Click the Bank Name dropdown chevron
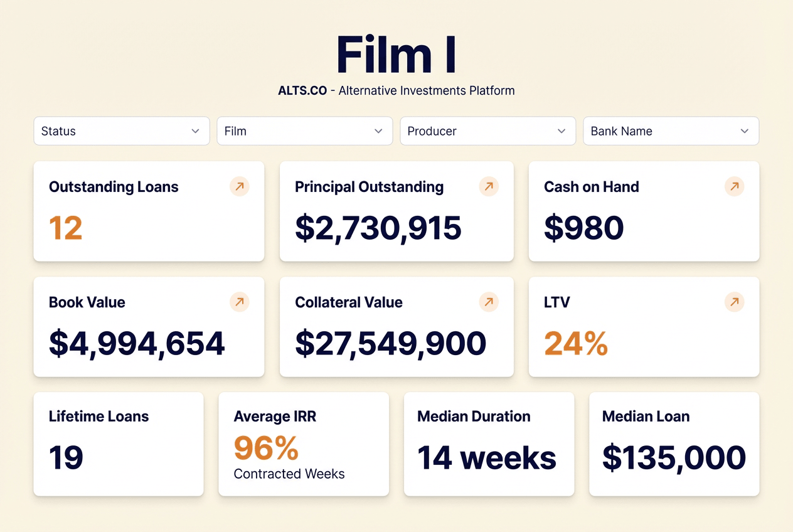The height and width of the screenshot is (532, 793). (x=745, y=131)
